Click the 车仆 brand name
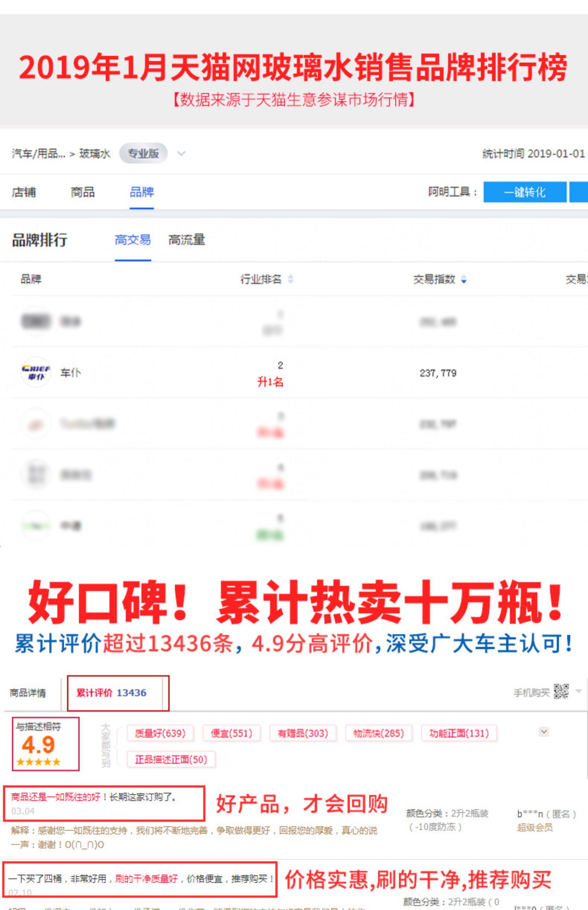Screen dimensions: 588x910 coord(71,372)
